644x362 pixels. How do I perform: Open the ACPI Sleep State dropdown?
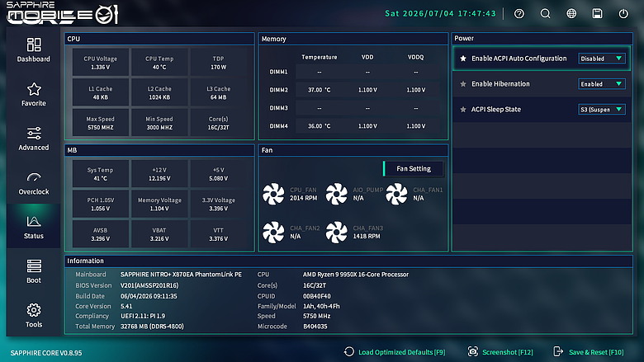point(602,110)
